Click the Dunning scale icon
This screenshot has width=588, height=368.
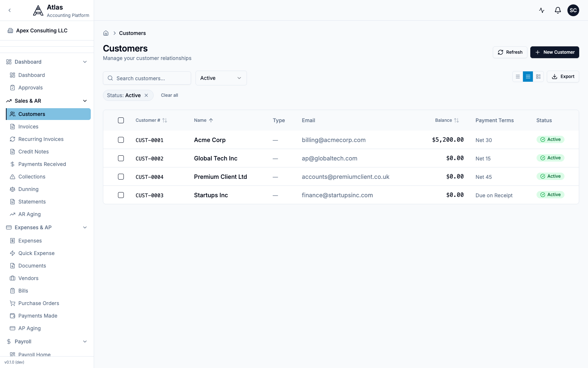pos(12,189)
